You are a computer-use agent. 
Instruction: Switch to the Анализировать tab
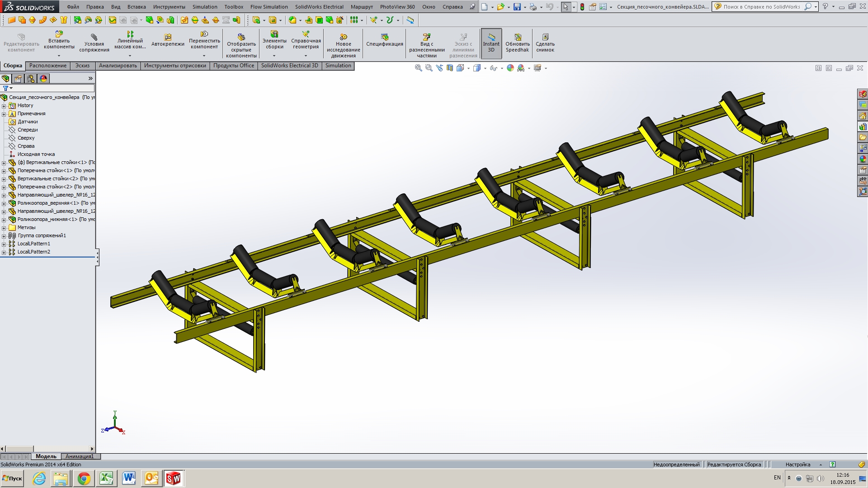tap(118, 66)
